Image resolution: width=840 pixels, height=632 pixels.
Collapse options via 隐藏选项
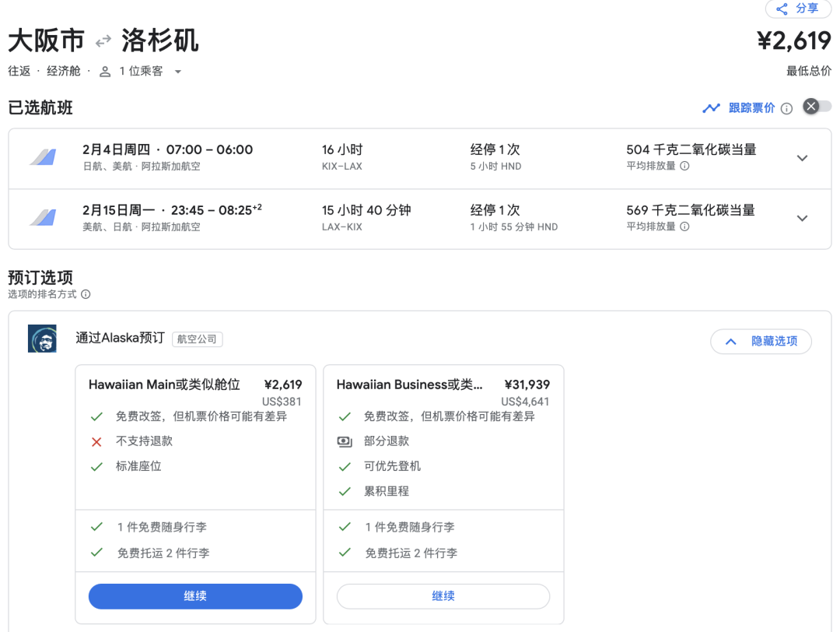click(x=761, y=341)
